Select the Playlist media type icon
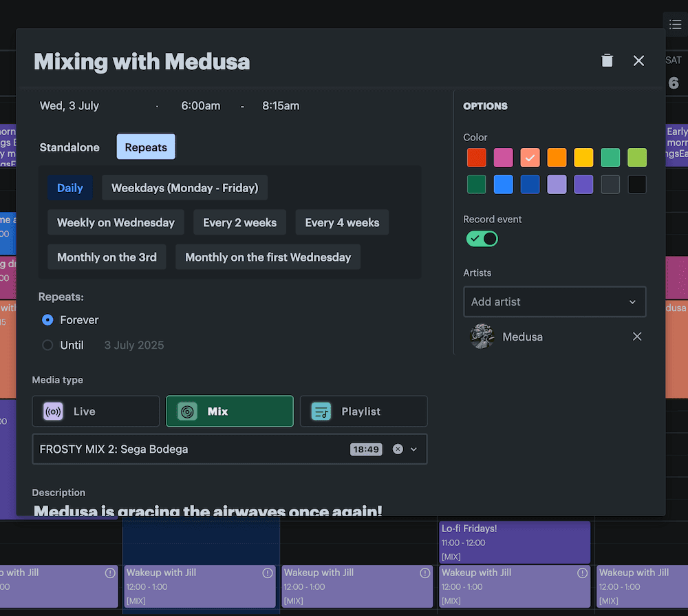The image size is (688, 616). (321, 412)
